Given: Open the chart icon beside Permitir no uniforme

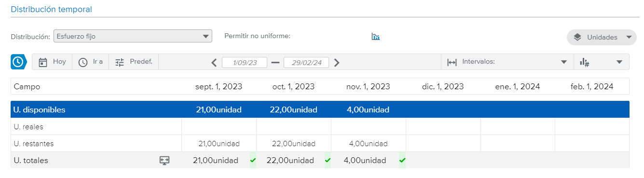Looking at the screenshot, I should coord(376,36).
